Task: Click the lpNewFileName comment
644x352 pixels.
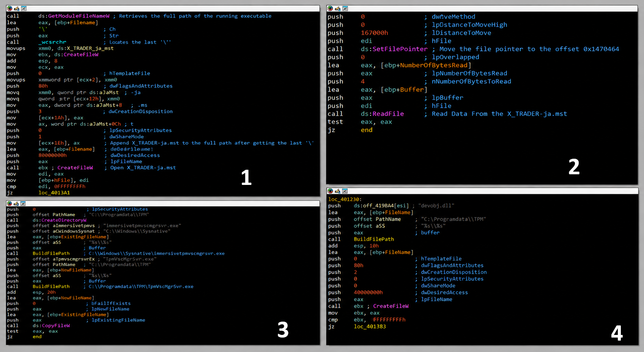Action: 110,309
